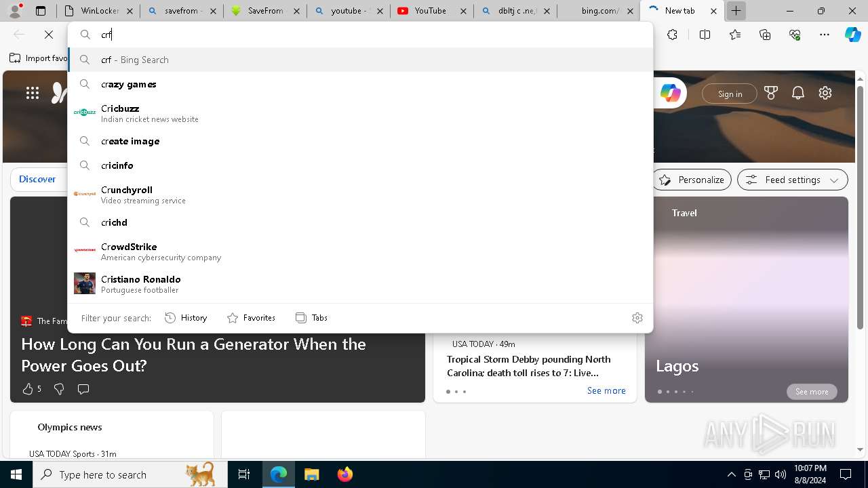Screen dimensions: 868x488
Task: Open the Extensions puzzle icon
Action: pyautogui.click(x=672, y=35)
